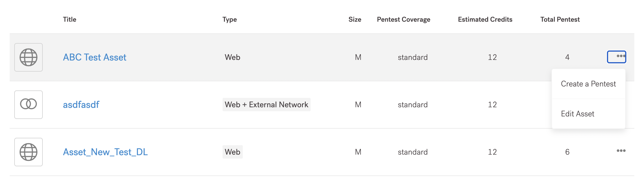The height and width of the screenshot is (178, 644).
Task: Click the Web type tag for Asset_New_Test_DL
Action: (x=233, y=152)
